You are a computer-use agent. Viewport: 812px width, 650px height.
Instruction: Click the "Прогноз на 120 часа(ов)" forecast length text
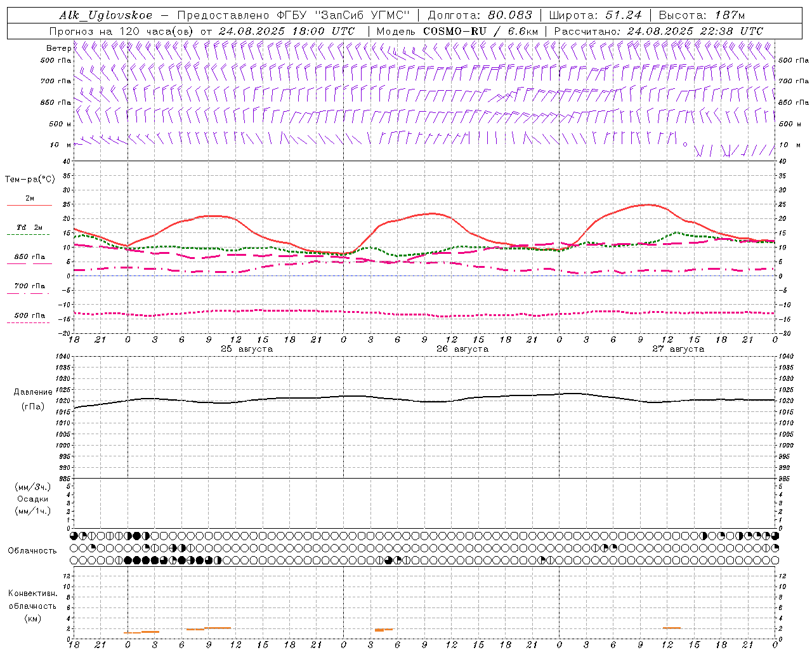122,31
